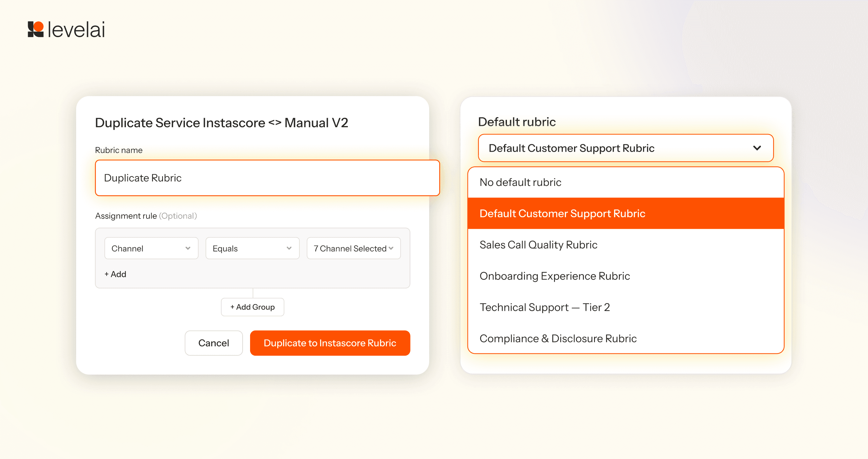Click the Assignment rule (Optional) label
This screenshot has height=459, width=868.
point(146,216)
